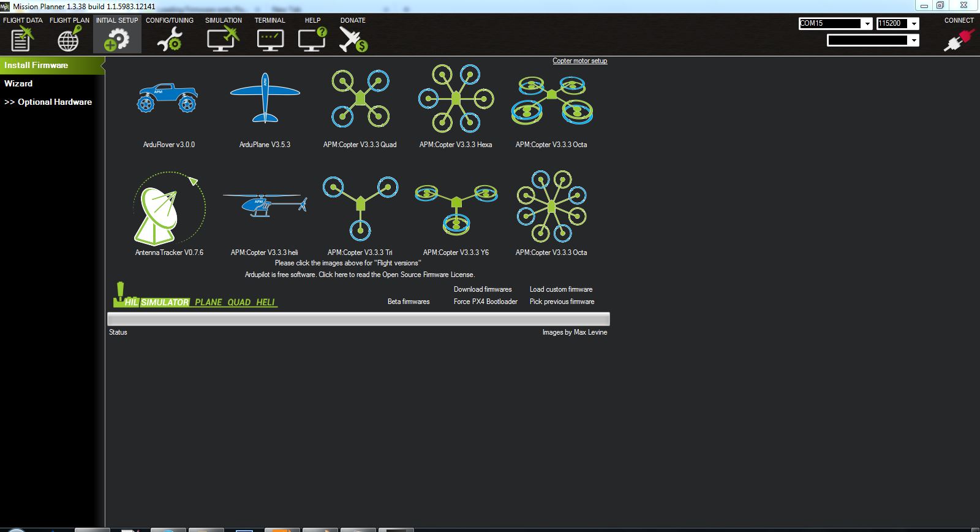Click the APM:Copter V3.3.3 heli label

265,253
